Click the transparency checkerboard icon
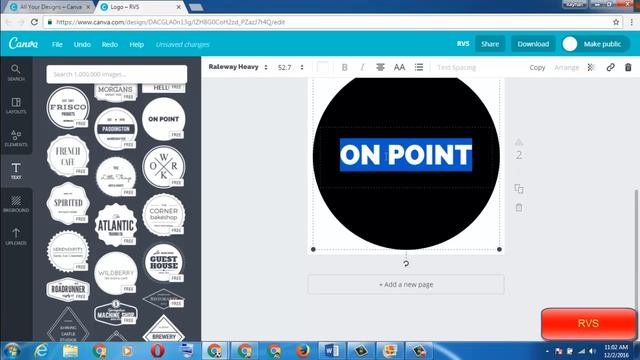 [x=591, y=67]
